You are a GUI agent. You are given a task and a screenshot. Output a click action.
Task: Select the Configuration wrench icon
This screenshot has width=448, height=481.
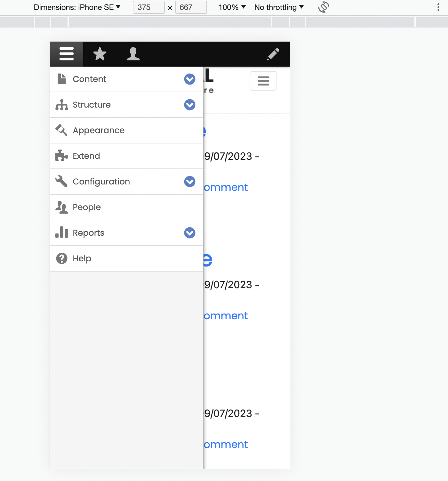(x=61, y=182)
